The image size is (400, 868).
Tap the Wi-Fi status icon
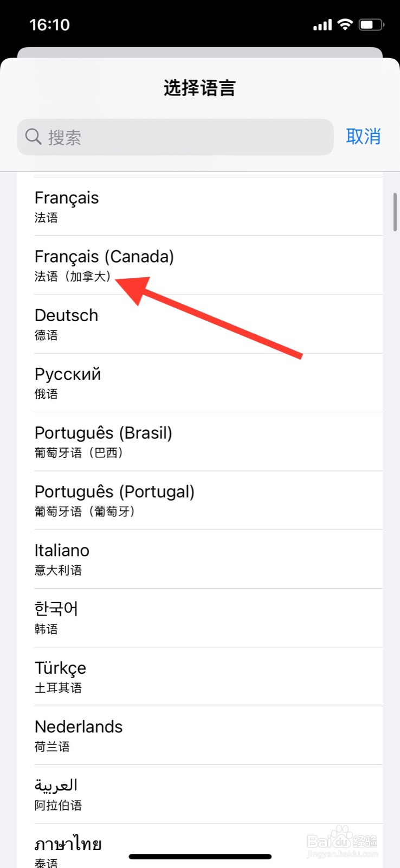coord(345,24)
